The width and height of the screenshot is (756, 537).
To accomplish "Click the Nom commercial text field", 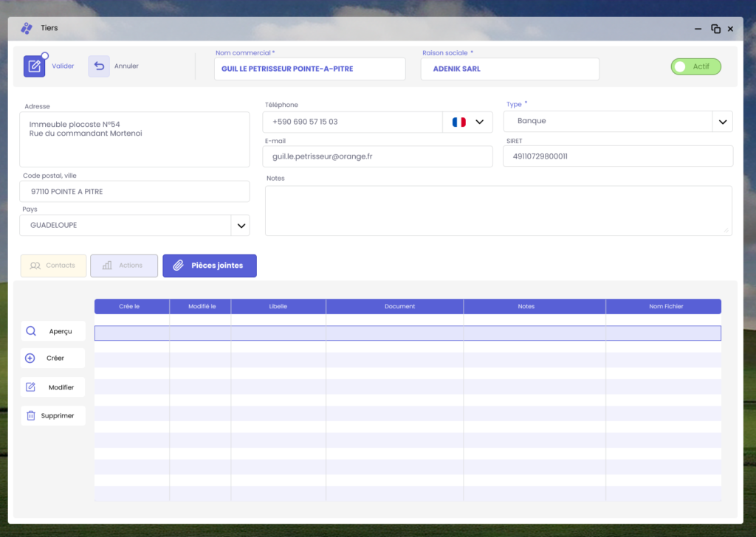I will pyautogui.click(x=309, y=69).
